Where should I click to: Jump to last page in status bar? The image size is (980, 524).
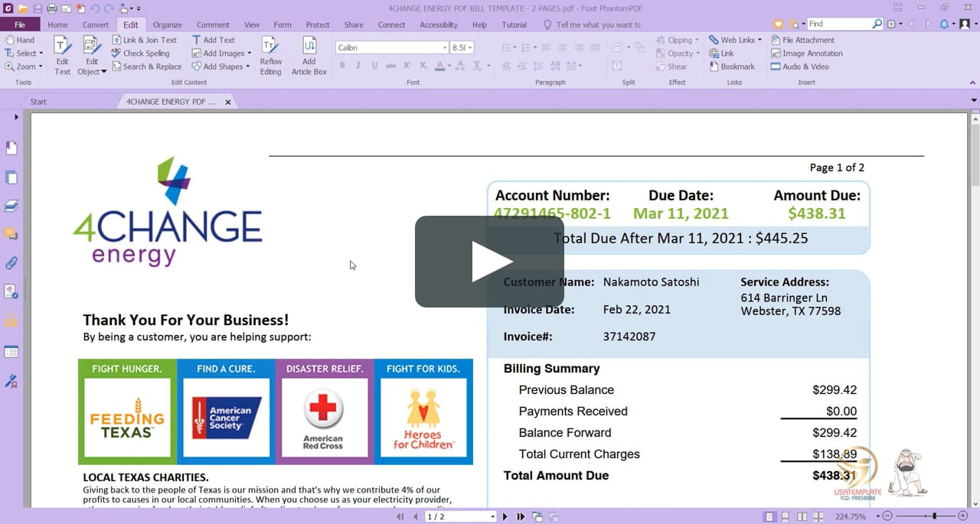pyautogui.click(x=521, y=517)
